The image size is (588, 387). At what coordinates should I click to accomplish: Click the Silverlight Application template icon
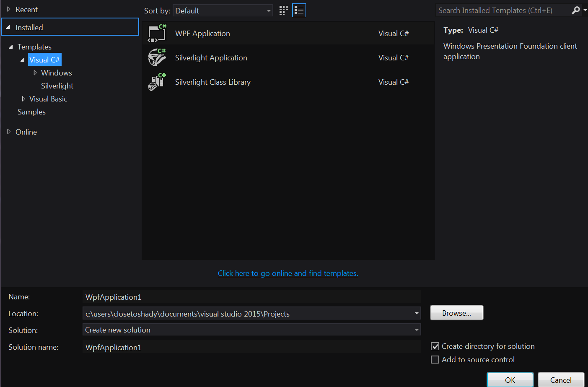157,58
